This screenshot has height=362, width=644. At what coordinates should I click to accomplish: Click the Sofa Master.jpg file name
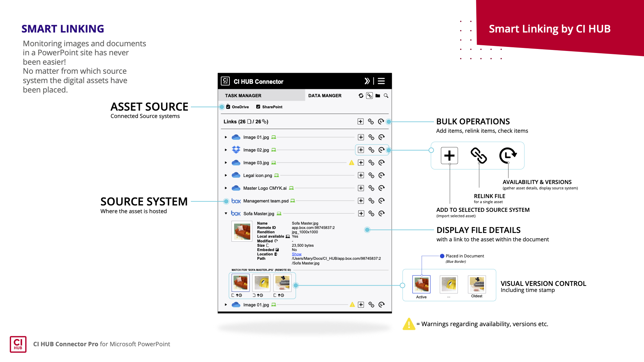tap(259, 214)
